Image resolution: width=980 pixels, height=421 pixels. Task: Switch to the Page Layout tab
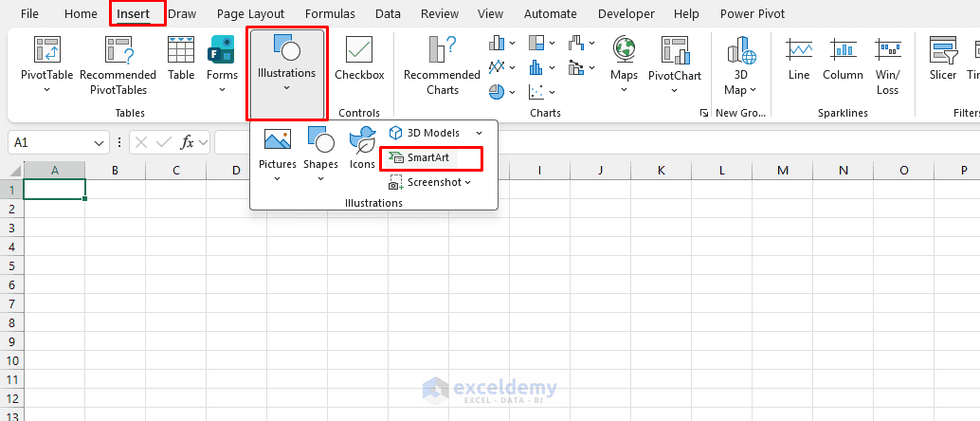250,14
